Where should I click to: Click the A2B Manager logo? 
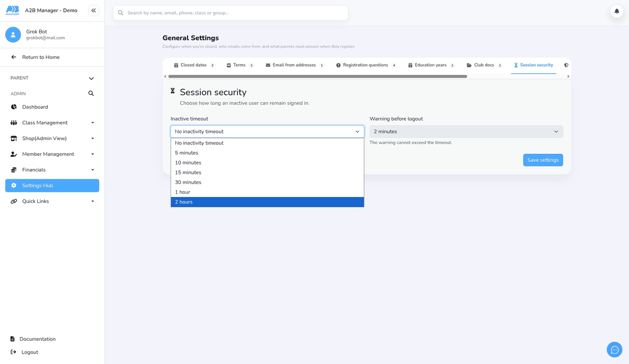[12, 10]
